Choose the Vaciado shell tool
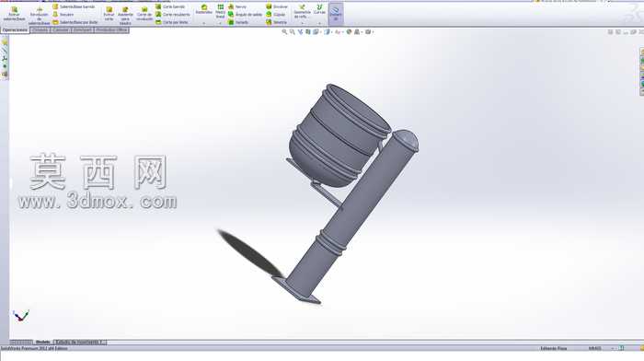Image resolution: width=644 pixels, height=361 pixels. [238, 22]
